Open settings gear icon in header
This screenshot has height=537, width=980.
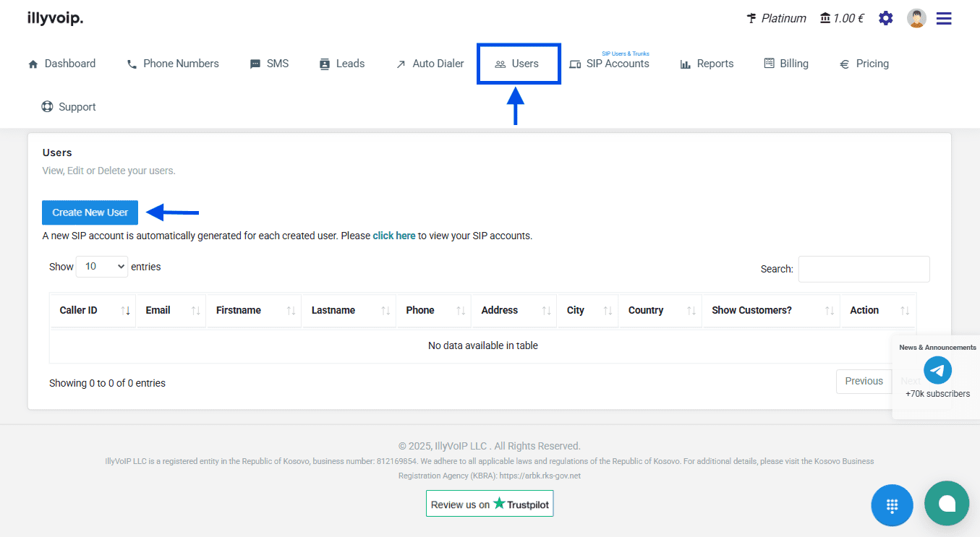[885, 18]
